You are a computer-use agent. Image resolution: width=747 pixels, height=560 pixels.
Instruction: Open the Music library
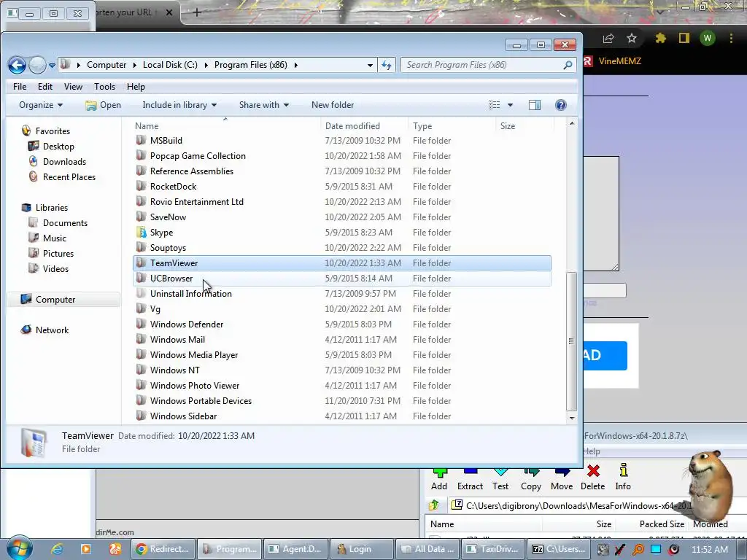pos(54,238)
